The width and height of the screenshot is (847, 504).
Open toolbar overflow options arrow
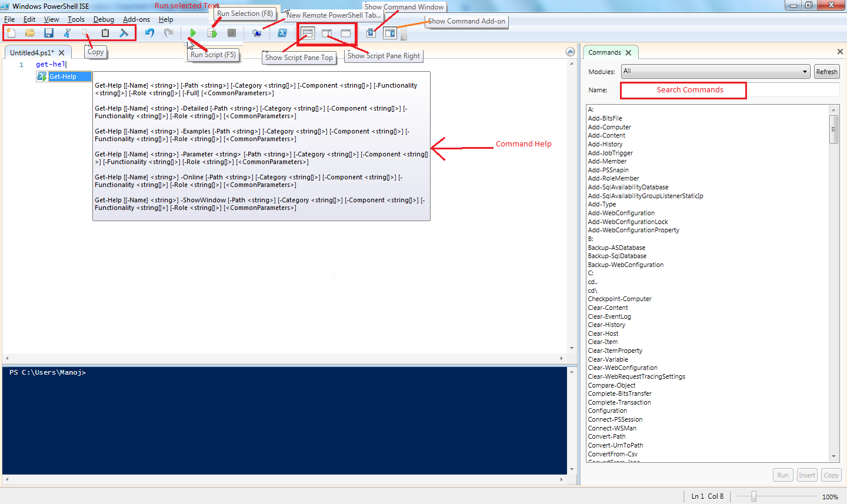[x=404, y=35]
